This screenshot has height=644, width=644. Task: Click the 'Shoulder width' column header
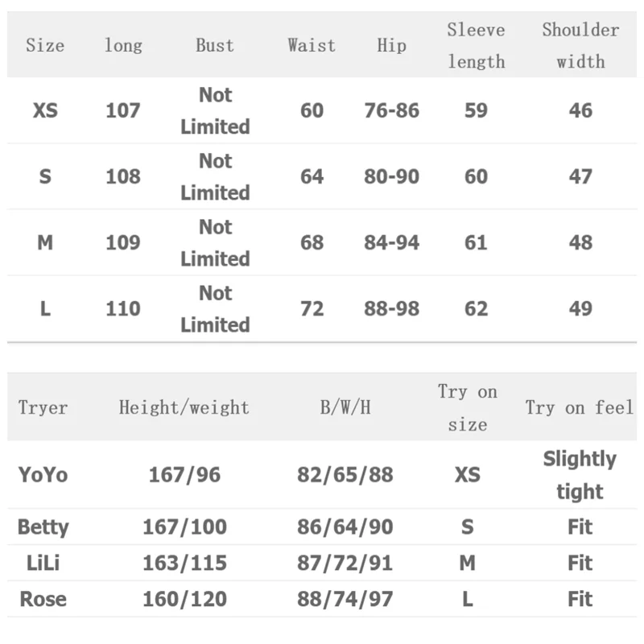coord(580,45)
